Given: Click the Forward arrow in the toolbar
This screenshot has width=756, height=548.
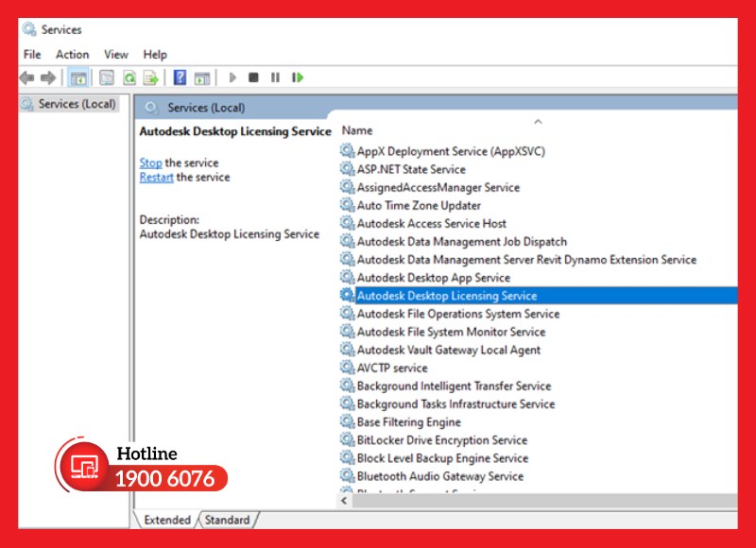Looking at the screenshot, I should pos(48,77).
